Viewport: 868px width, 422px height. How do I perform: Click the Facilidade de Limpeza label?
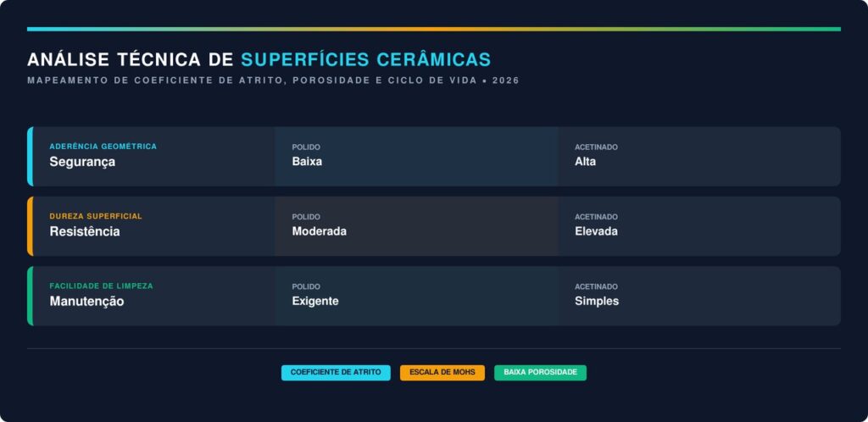[x=101, y=286]
